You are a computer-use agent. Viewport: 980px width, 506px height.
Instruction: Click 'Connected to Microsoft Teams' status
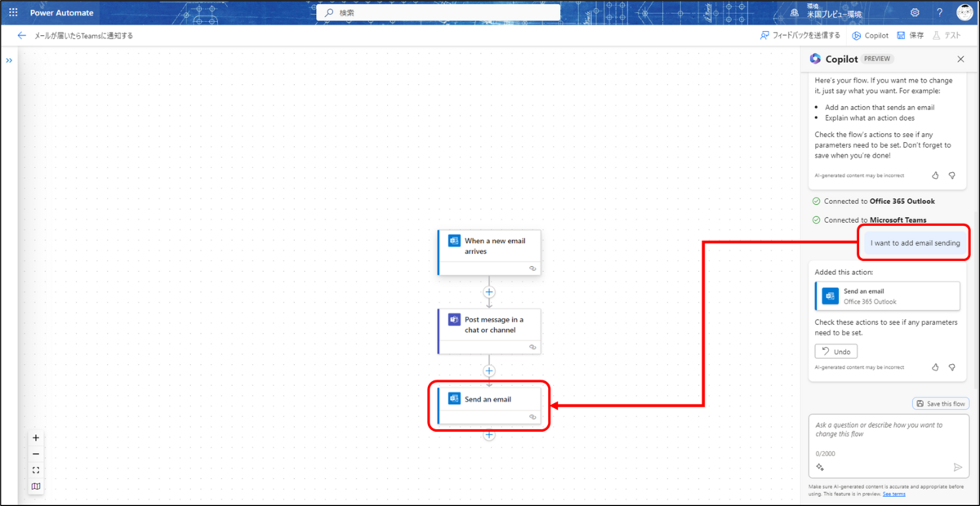[x=869, y=220]
